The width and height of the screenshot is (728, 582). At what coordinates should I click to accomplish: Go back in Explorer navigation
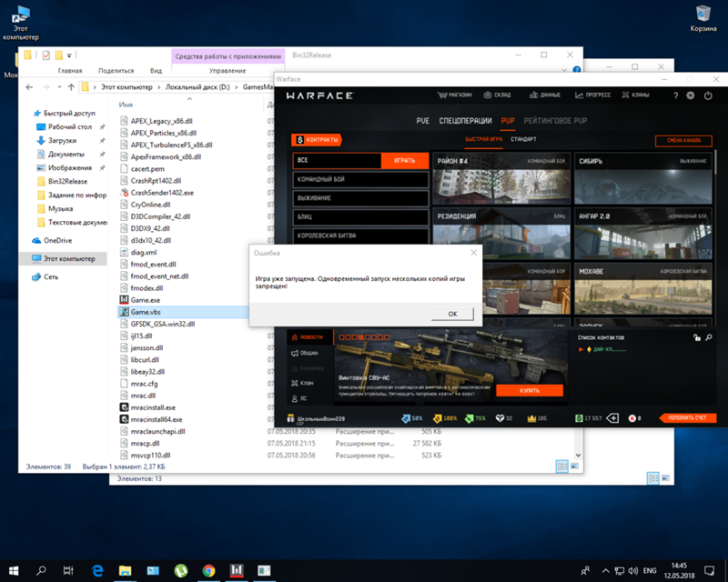click(x=29, y=86)
